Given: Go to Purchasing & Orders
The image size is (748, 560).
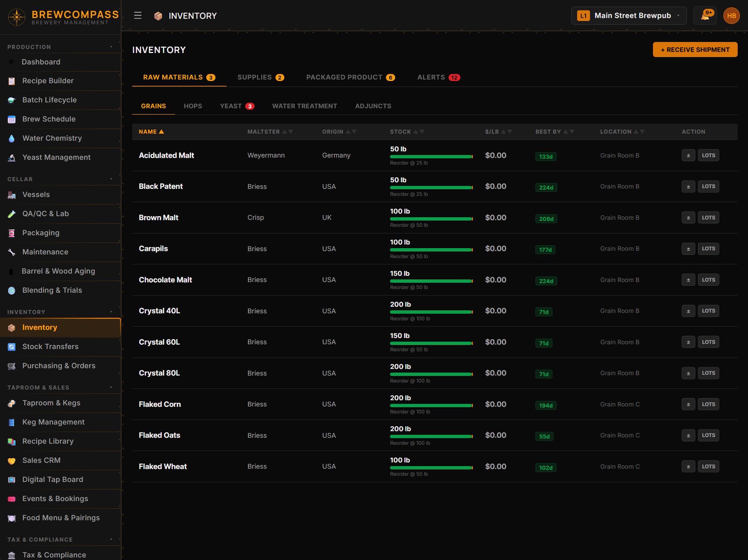Looking at the screenshot, I should pos(60,366).
